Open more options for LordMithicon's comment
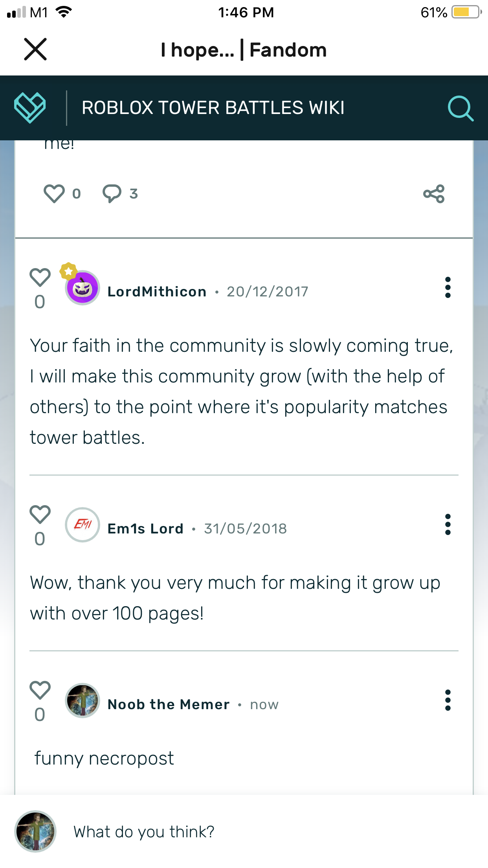This screenshot has width=488, height=868. click(x=448, y=287)
